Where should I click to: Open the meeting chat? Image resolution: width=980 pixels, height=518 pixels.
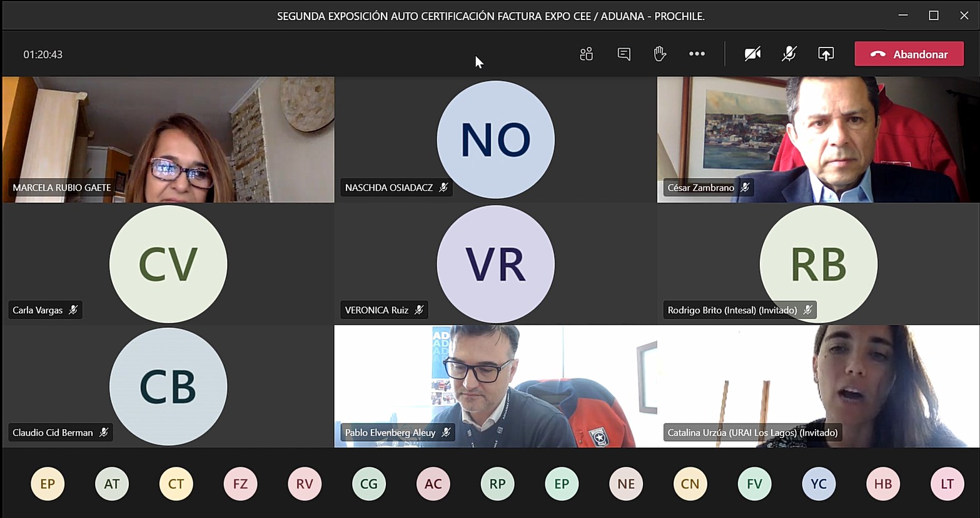point(624,54)
